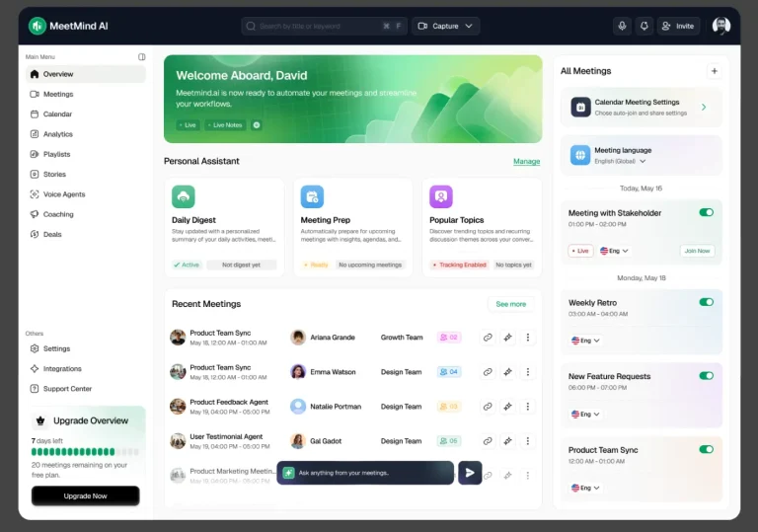Go to Meetings in the sidebar
The width and height of the screenshot is (758, 532).
point(86,94)
